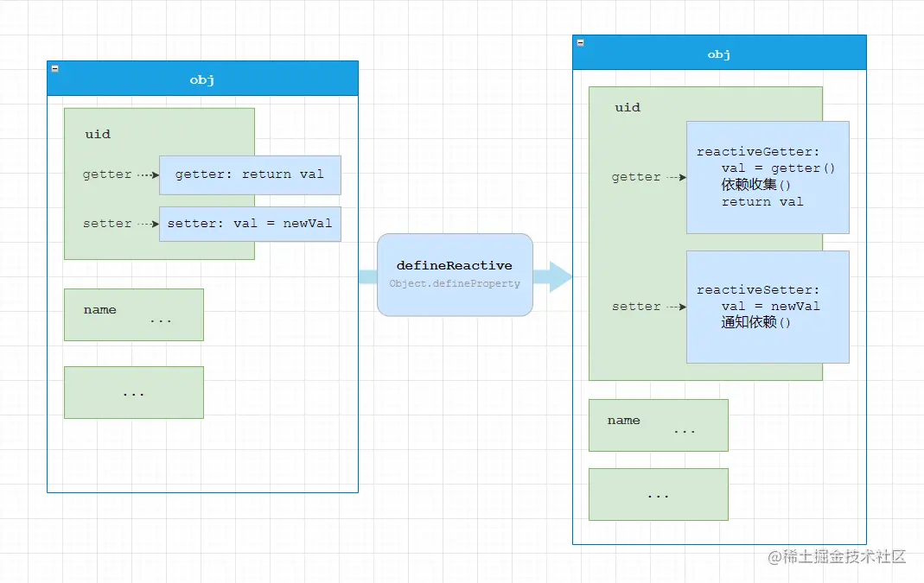
Task: Click the obj title bar on the left diagram
Action: pos(202,79)
